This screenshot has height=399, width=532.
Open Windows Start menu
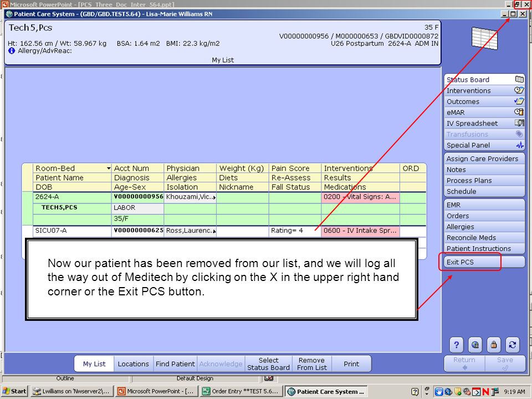[14, 391]
